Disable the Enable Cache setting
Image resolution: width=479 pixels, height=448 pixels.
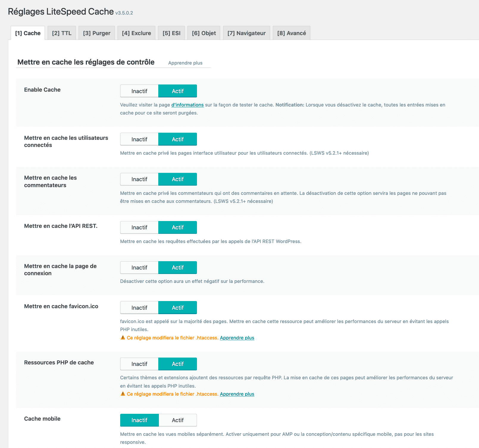point(139,91)
